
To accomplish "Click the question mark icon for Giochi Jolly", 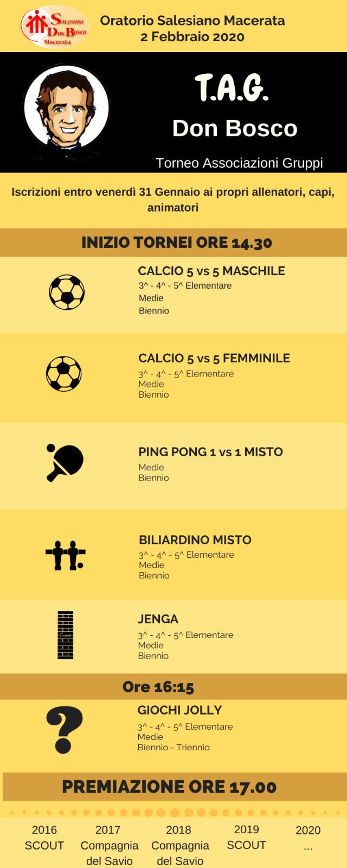I will click(x=65, y=730).
